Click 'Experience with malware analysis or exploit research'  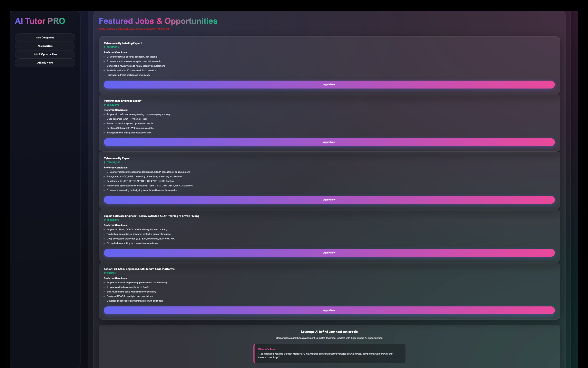(134, 61)
